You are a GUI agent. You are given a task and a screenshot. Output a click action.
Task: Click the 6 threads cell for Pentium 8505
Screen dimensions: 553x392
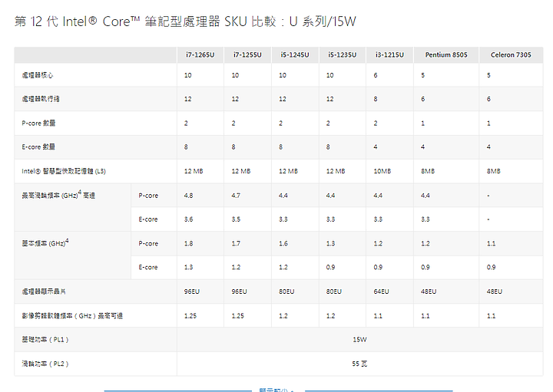click(x=423, y=99)
